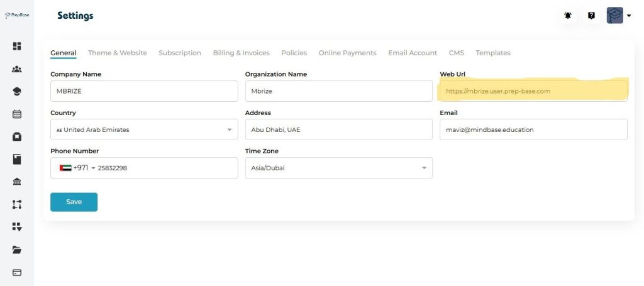Go to the Online Payments tab
The width and height of the screenshot is (644, 286).
coord(347,53)
